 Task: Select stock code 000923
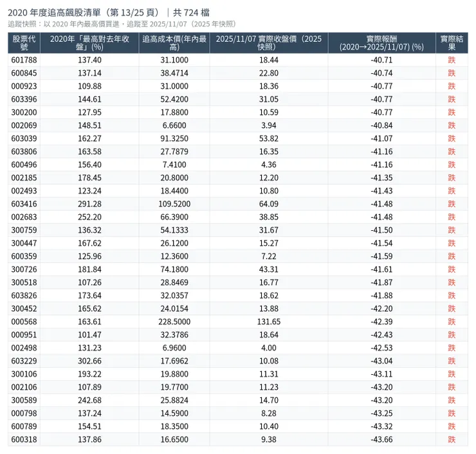pyautogui.click(x=24, y=86)
